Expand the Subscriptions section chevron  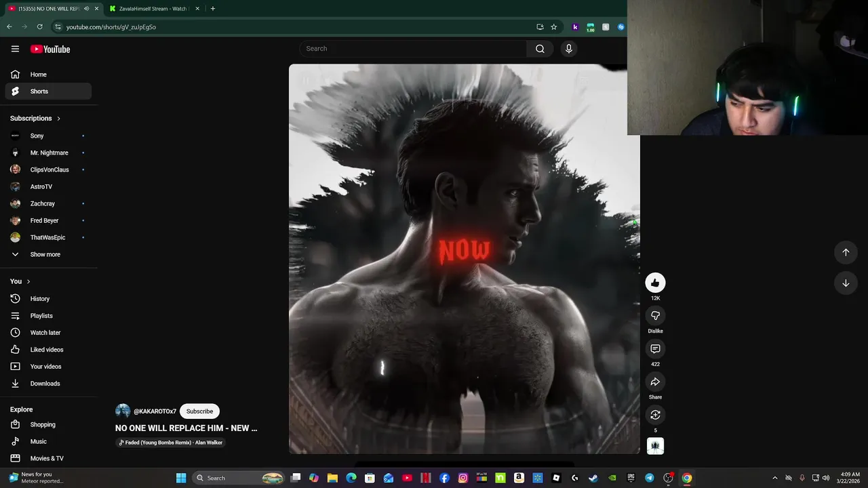tap(58, 119)
